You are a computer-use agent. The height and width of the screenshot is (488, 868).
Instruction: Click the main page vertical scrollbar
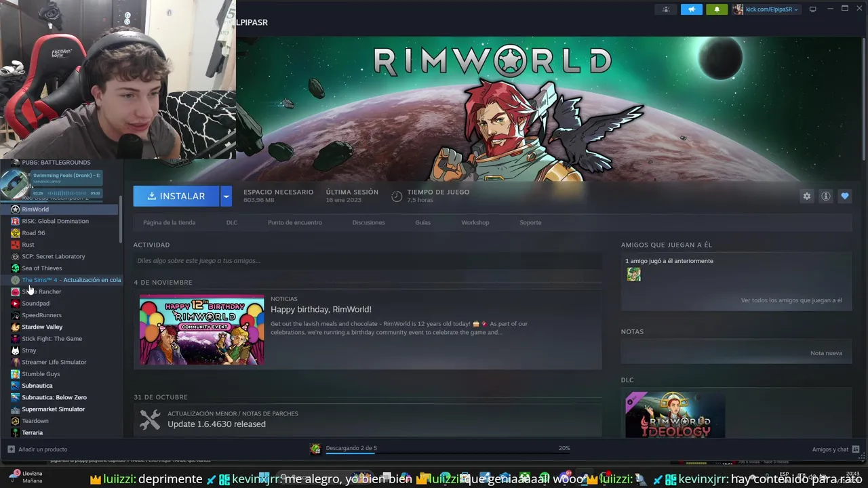863,98
